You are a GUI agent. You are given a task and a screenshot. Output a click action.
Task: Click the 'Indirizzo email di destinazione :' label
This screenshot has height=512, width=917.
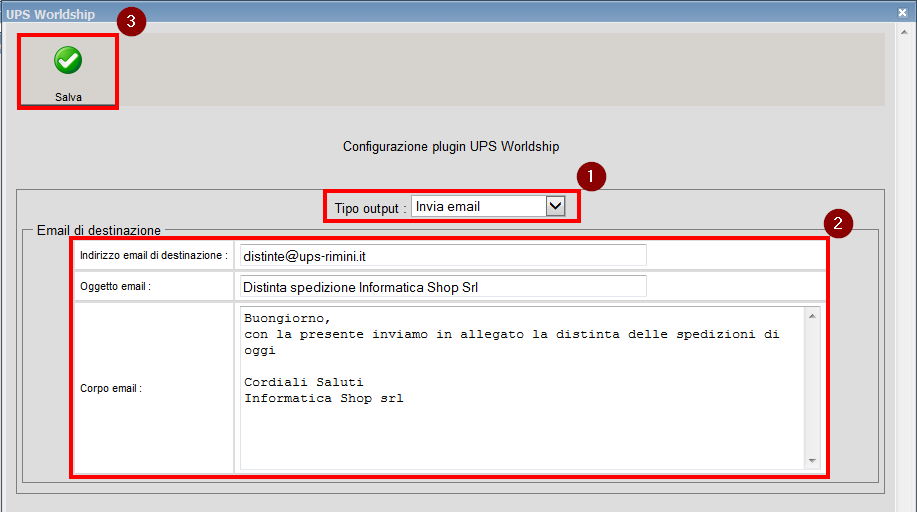(154, 255)
